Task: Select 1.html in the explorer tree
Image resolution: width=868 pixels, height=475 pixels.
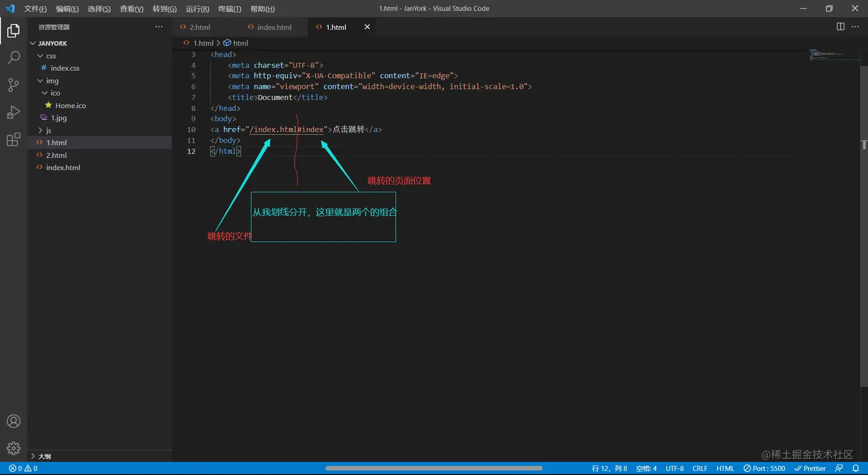Action: coord(99,142)
